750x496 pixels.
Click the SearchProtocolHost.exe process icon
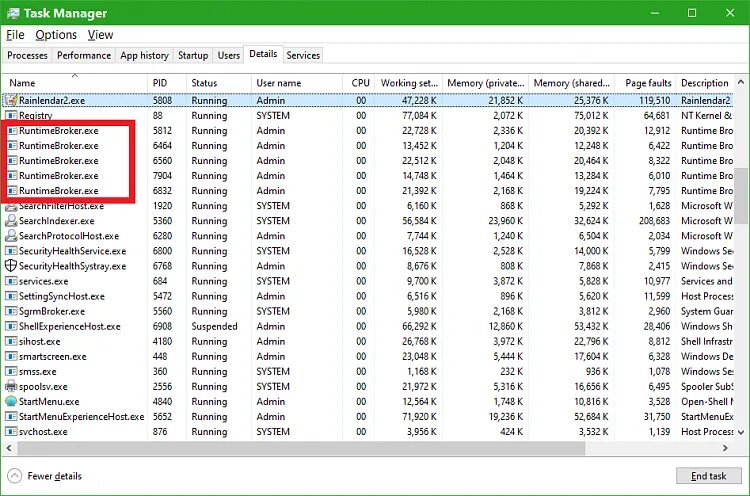pyautogui.click(x=11, y=236)
